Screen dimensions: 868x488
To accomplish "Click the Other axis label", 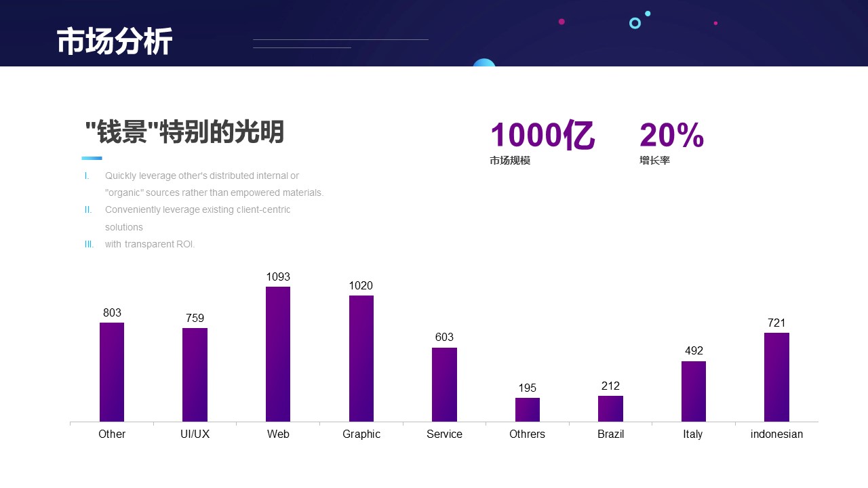I will coord(112,434).
